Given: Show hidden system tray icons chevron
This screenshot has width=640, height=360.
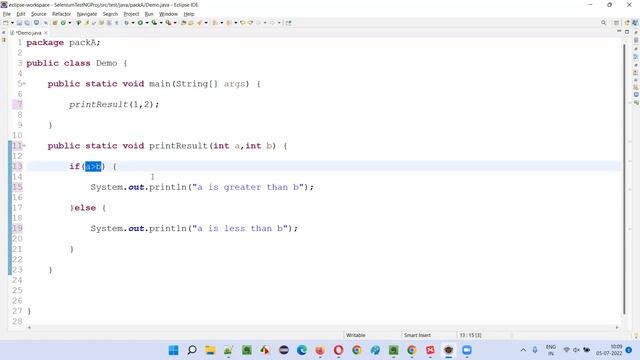Looking at the screenshot, I should pyautogui.click(x=523, y=350).
